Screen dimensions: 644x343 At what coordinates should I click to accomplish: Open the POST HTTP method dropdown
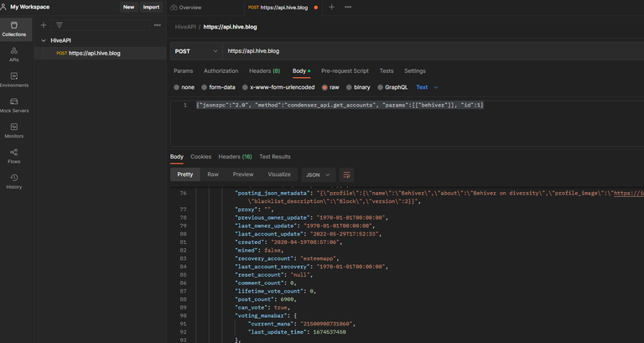point(196,51)
